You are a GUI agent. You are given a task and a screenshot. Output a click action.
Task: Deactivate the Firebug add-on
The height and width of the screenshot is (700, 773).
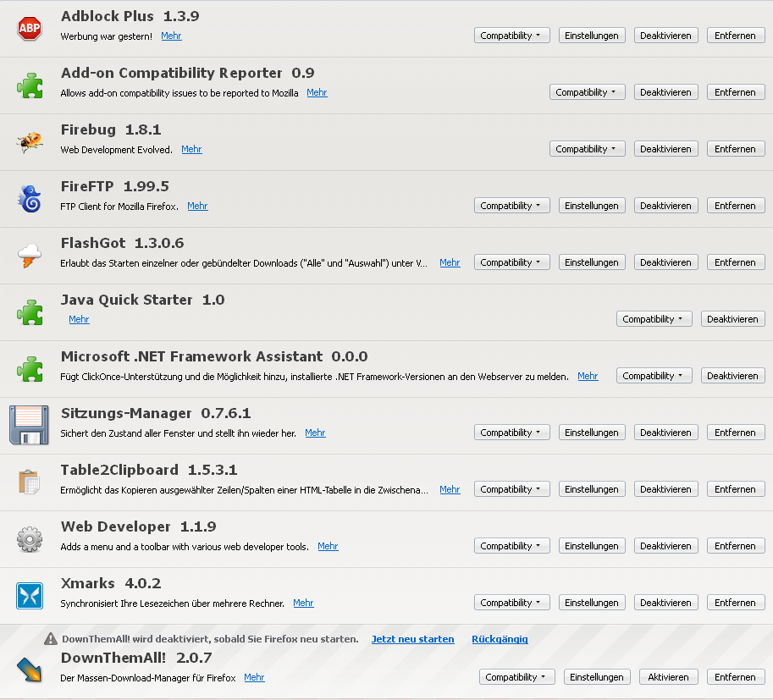coord(665,149)
